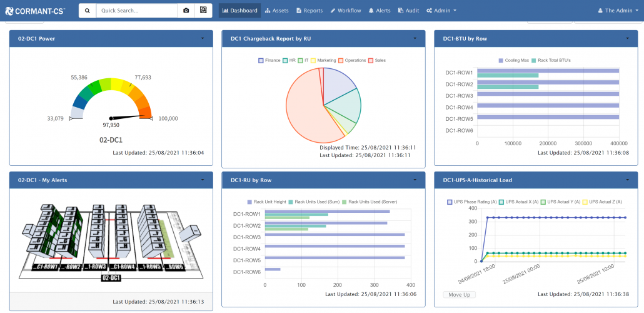
Task: Click the Move Up button
Action: click(459, 295)
